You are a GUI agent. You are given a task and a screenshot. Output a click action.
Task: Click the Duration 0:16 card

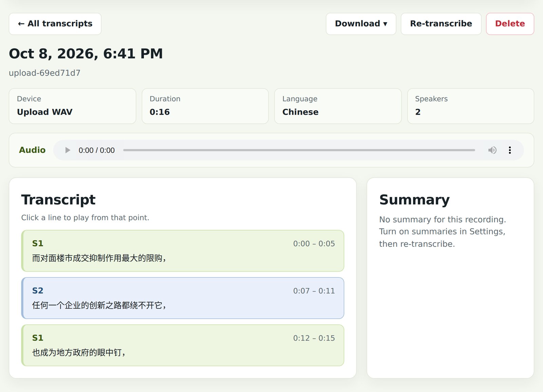205,106
